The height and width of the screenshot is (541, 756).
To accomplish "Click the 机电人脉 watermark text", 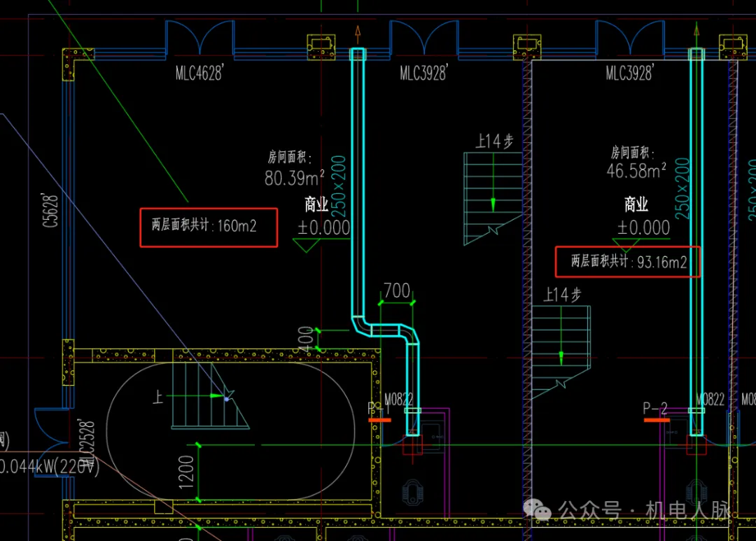I will point(688,512).
